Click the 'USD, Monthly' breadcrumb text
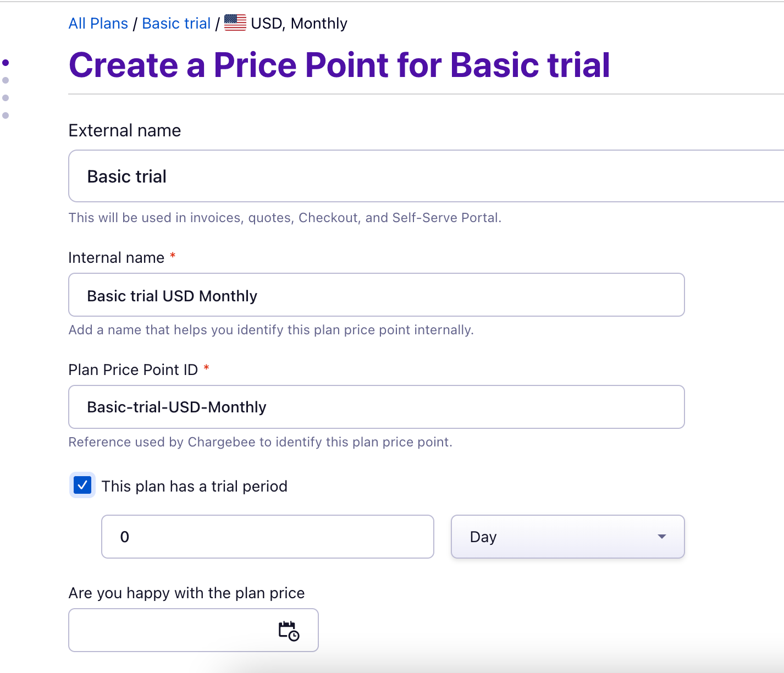Image resolution: width=784 pixels, height=673 pixels. coord(299,24)
